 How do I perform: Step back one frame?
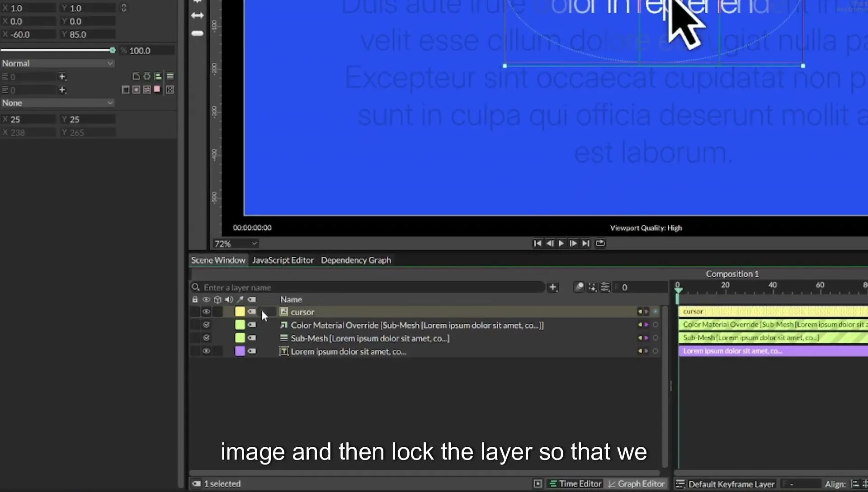[x=550, y=243]
